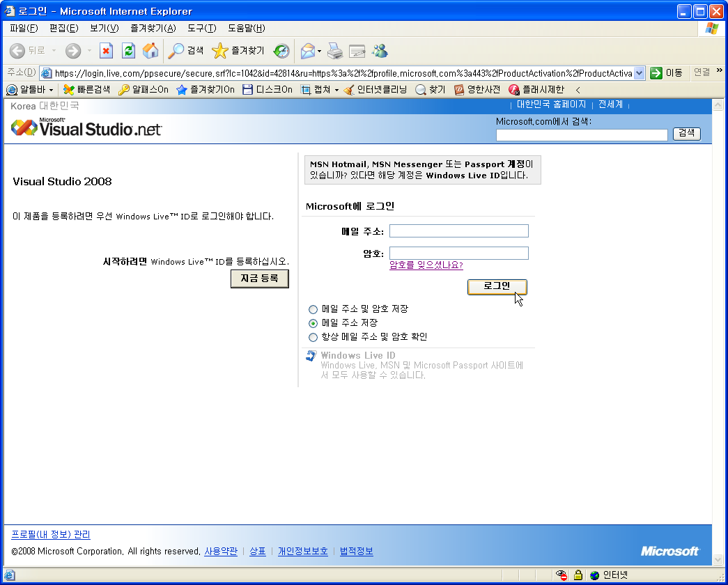Open the 즐겨찾기(A) menu
The height and width of the screenshot is (585, 728).
pos(153,29)
